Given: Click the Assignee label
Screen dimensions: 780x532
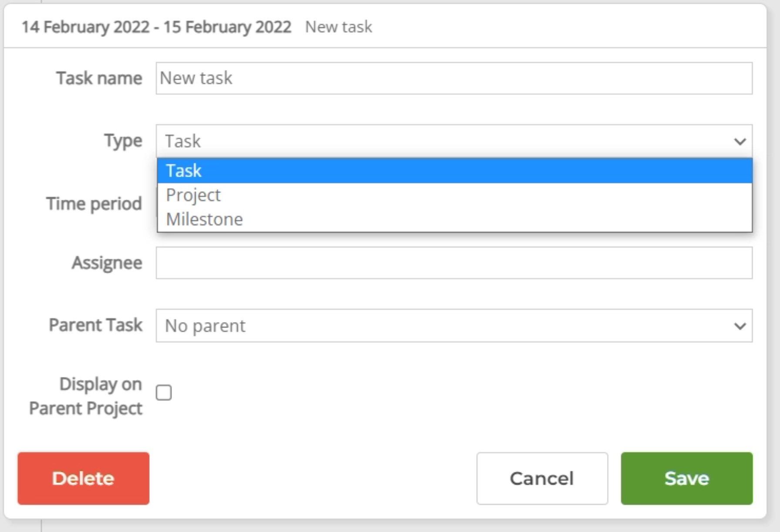Looking at the screenshot, I should (x=107, y=263).
